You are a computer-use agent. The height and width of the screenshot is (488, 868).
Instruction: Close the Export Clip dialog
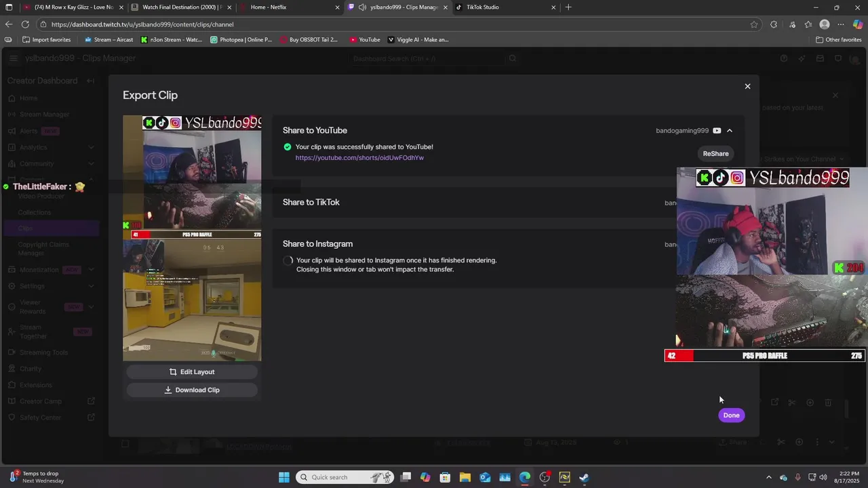747,86
